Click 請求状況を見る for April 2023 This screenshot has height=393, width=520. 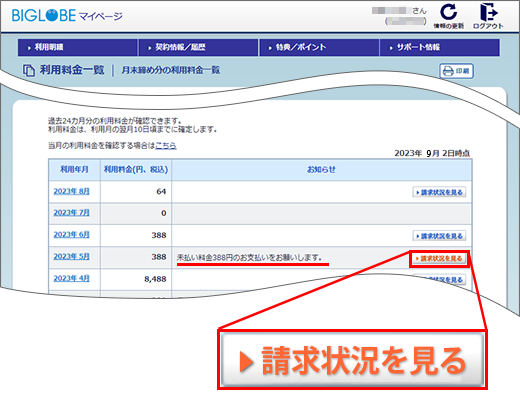pyautogui.click(x=439, y=279)
